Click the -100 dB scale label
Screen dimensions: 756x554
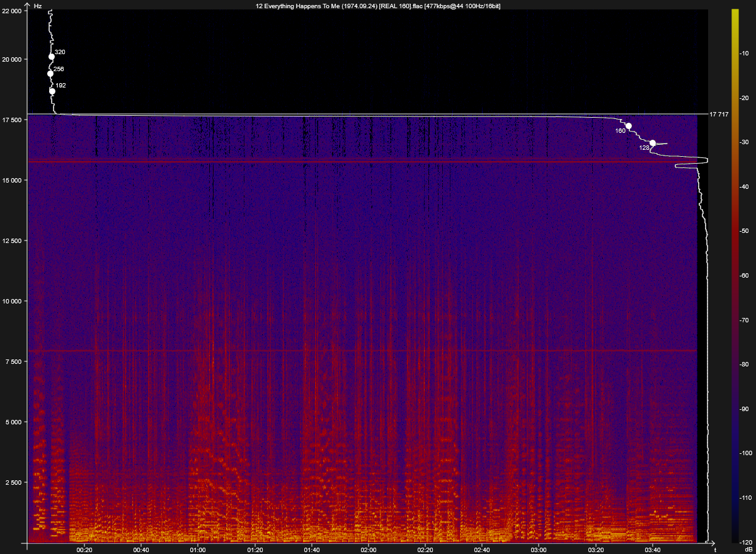point(746,453)
